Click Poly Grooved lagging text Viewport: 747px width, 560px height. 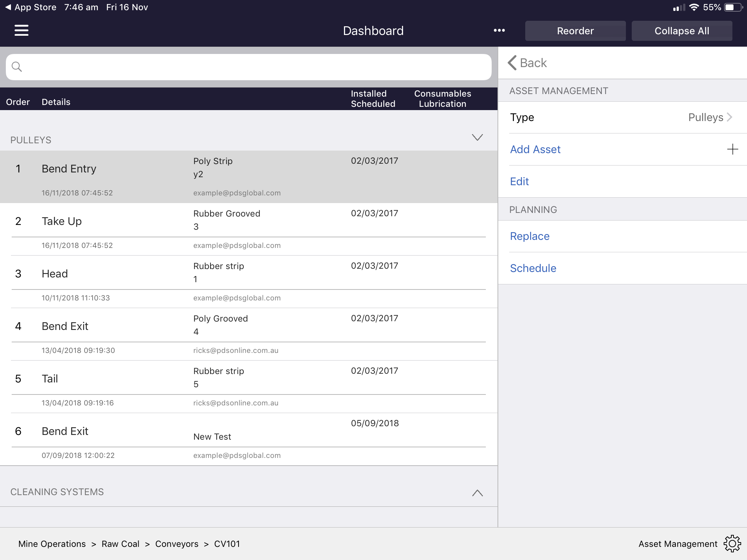(220, 319)
